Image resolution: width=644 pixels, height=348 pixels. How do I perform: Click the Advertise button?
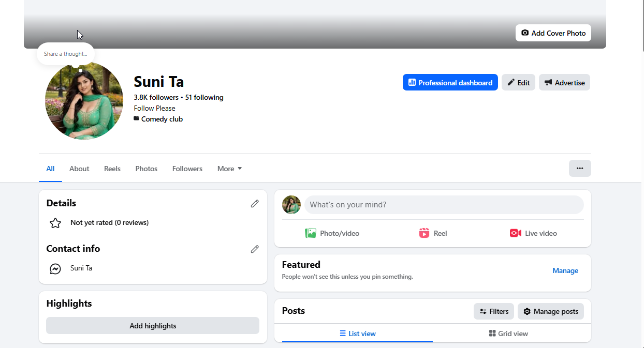(564, 82)
